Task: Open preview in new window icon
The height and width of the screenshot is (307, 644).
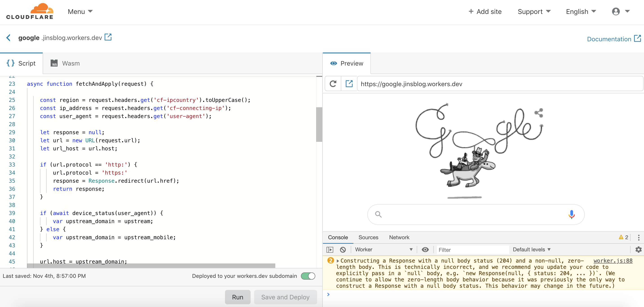Action: point(349,84)
